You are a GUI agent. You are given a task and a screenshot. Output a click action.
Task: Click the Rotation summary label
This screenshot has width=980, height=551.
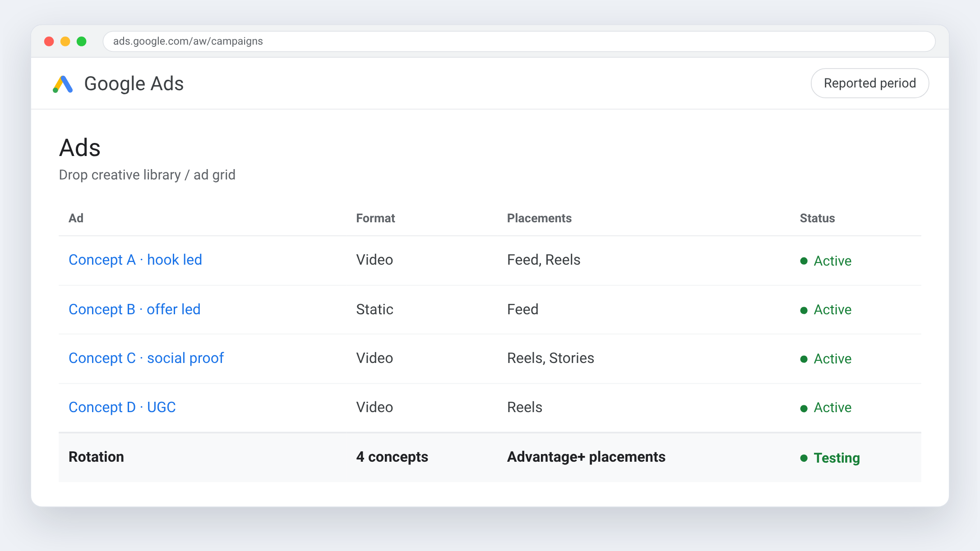(96, 457)
